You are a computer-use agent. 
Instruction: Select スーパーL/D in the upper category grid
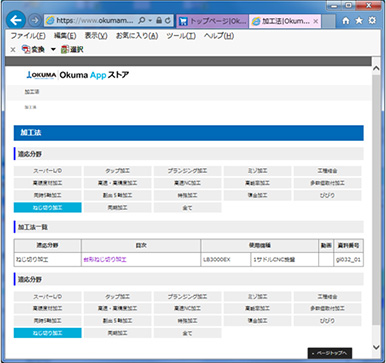(x=47, y=171)
